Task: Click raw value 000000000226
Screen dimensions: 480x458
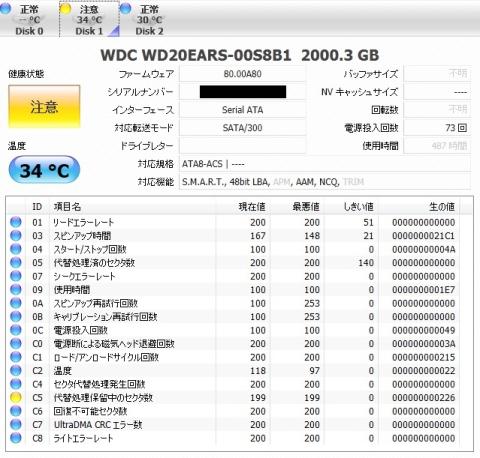Action: point(424,398)
